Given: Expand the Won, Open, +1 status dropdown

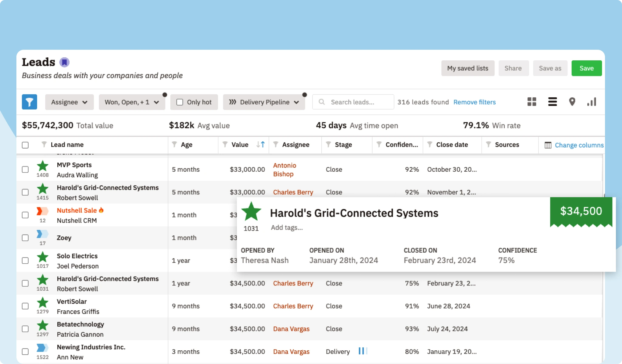Looking at the screenshot, I should pyautogui.click(x=132, y=102).
